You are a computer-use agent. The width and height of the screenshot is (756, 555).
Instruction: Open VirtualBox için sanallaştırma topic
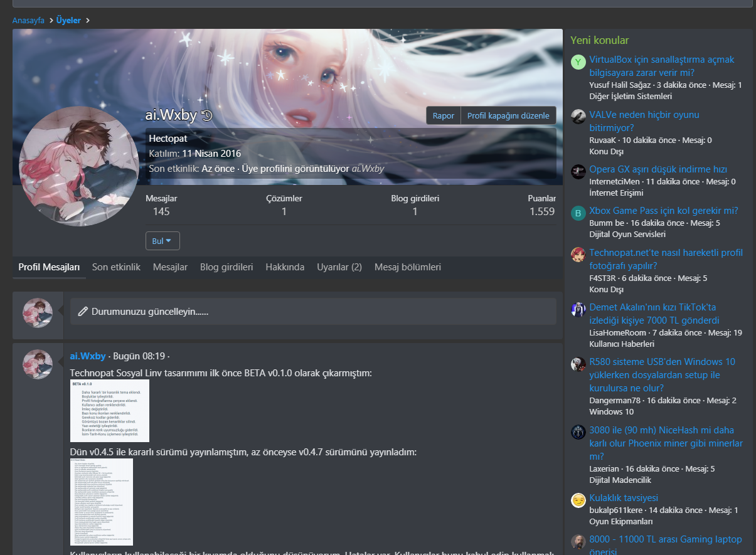(662, 66)
